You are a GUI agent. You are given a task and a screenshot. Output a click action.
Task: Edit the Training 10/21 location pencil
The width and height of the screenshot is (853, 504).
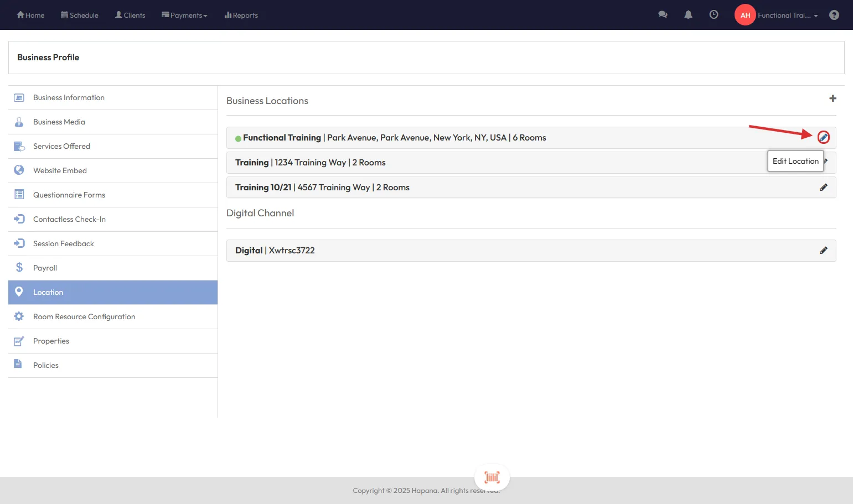(x=823, y=188)
